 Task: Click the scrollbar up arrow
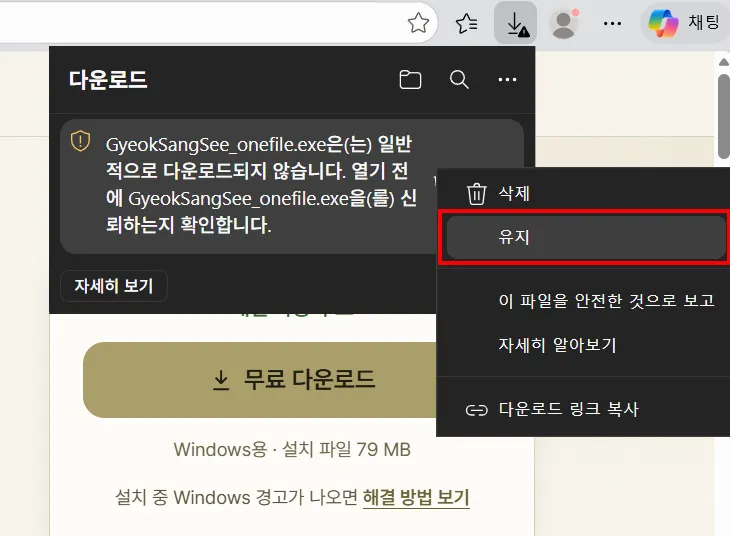pos(723,62)
